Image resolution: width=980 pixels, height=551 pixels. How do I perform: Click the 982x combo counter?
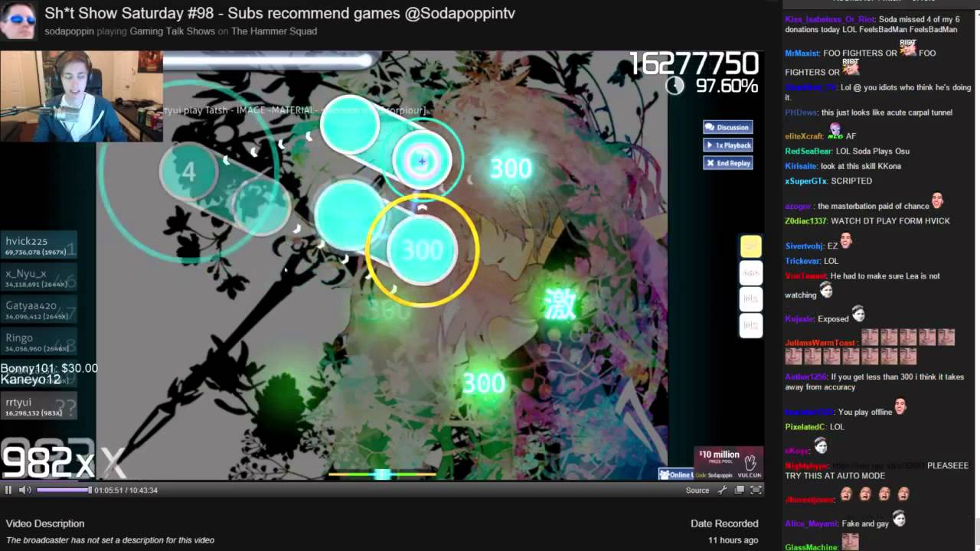47,461
